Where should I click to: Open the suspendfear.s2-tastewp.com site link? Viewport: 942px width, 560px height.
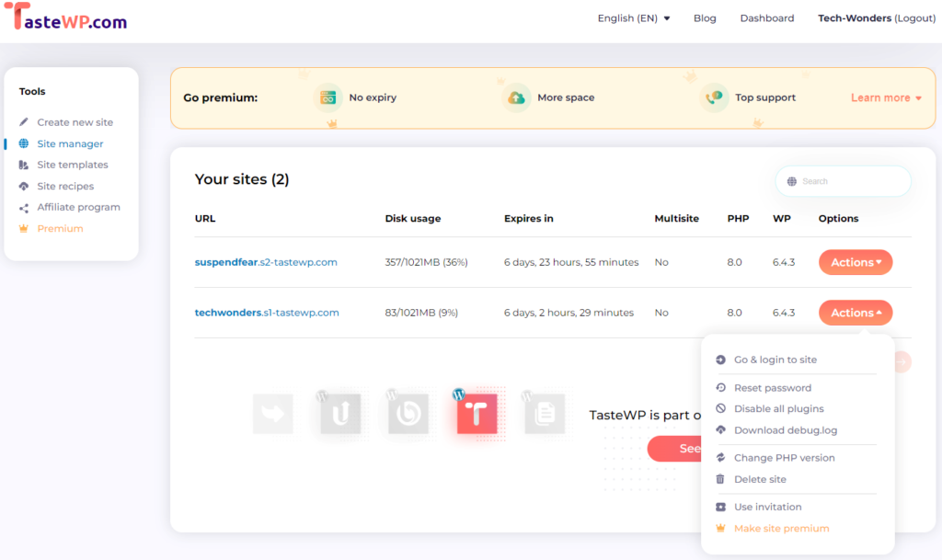[266, 262]
